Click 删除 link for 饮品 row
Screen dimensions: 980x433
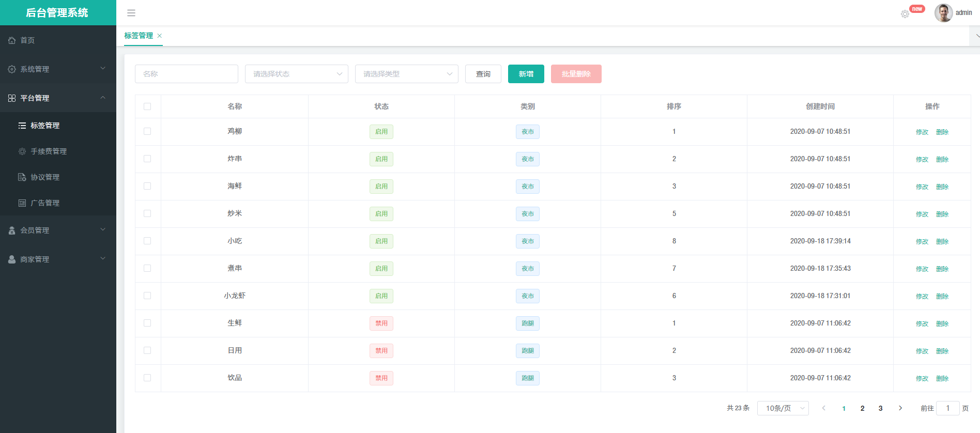point(942,378)
